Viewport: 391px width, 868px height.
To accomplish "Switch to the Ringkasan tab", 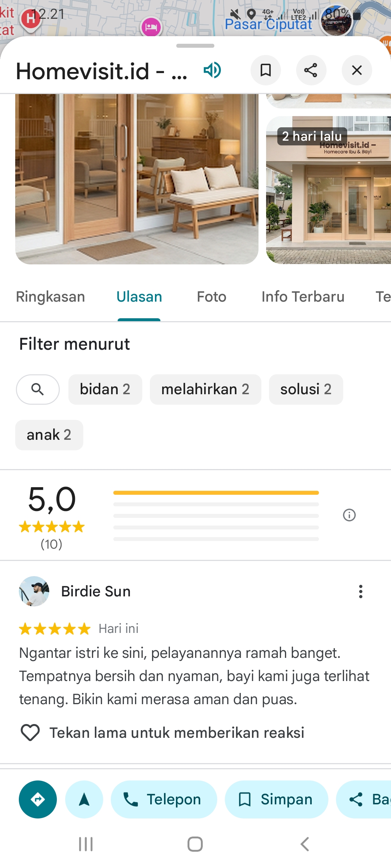I will click(x=51, y=297).
